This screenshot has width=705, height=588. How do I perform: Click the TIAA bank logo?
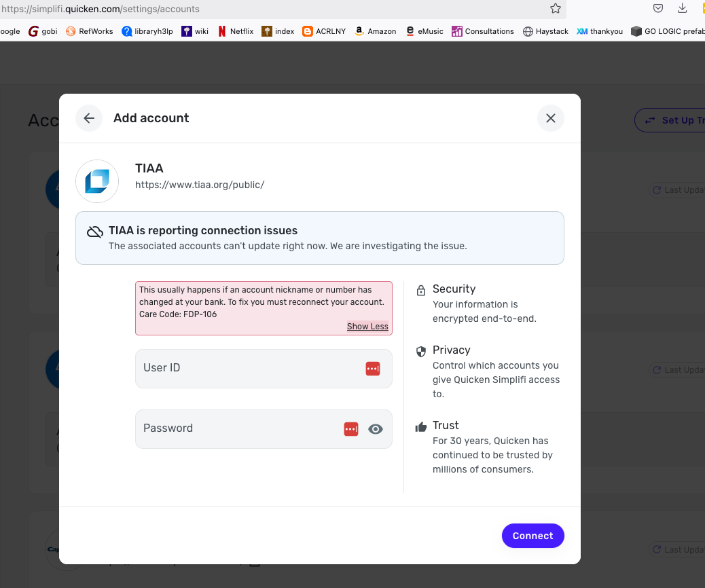click(97, 181)
